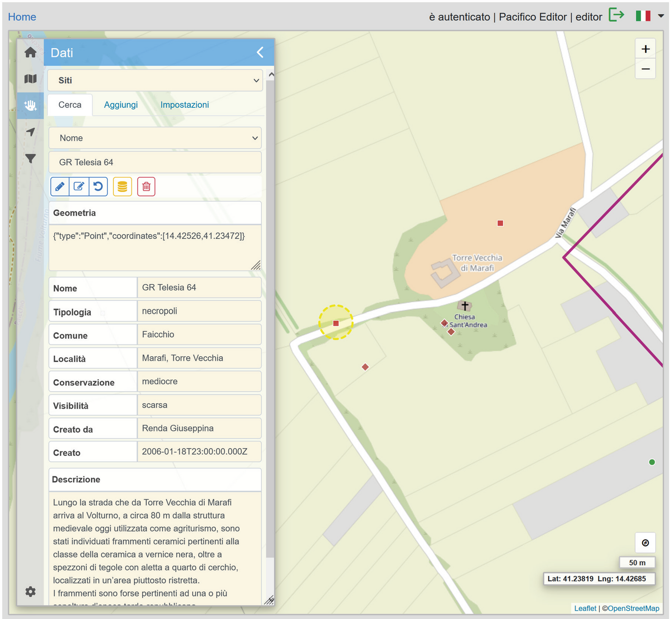Click the Creato date value field

pyautogui.click(x=199, y=451)
